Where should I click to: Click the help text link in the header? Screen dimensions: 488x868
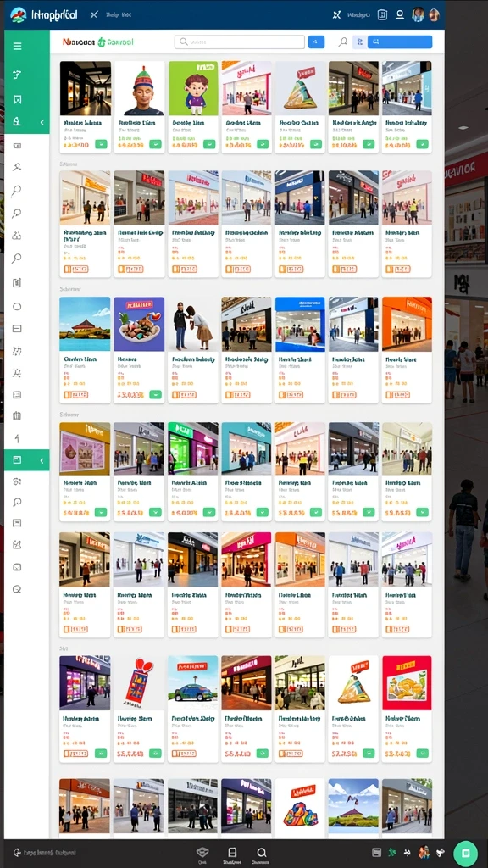coord(119,15)
